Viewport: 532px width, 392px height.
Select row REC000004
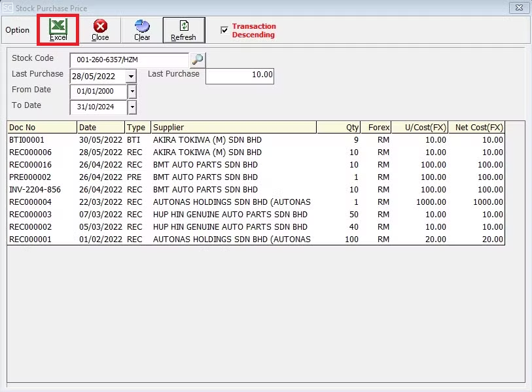pyautogui.click(x=256, y=202)
